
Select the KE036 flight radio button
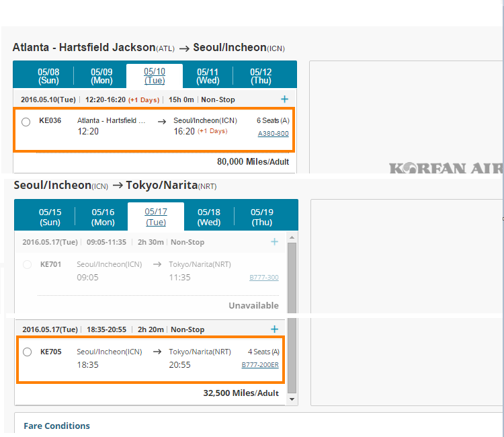[26, 122]
